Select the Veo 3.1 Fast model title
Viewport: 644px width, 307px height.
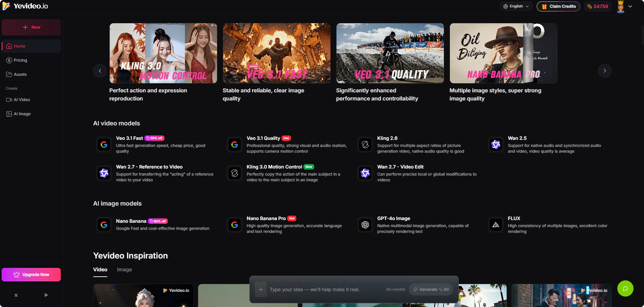pyautogui.click(x=130, y=138)
